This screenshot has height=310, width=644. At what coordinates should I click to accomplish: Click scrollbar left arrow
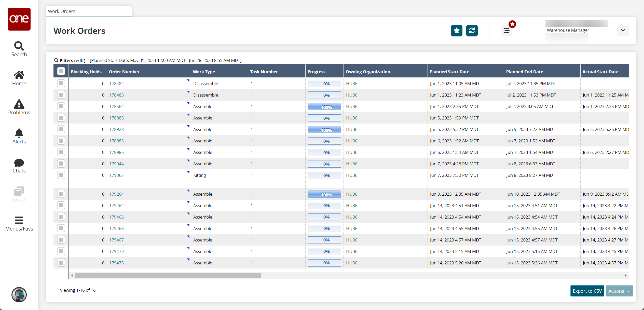(x=72, y=275)
